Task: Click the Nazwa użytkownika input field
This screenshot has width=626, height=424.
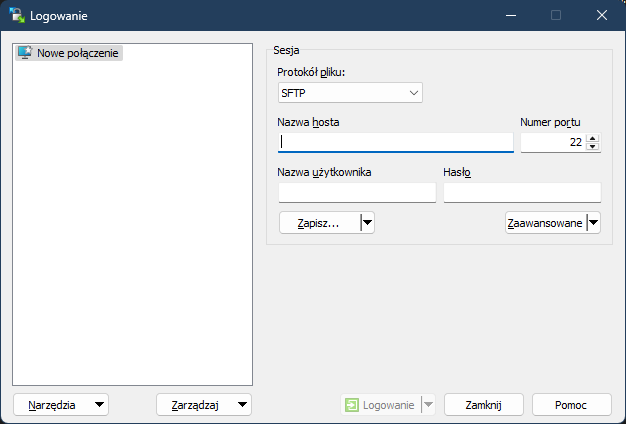Action: tap(357, 192)
